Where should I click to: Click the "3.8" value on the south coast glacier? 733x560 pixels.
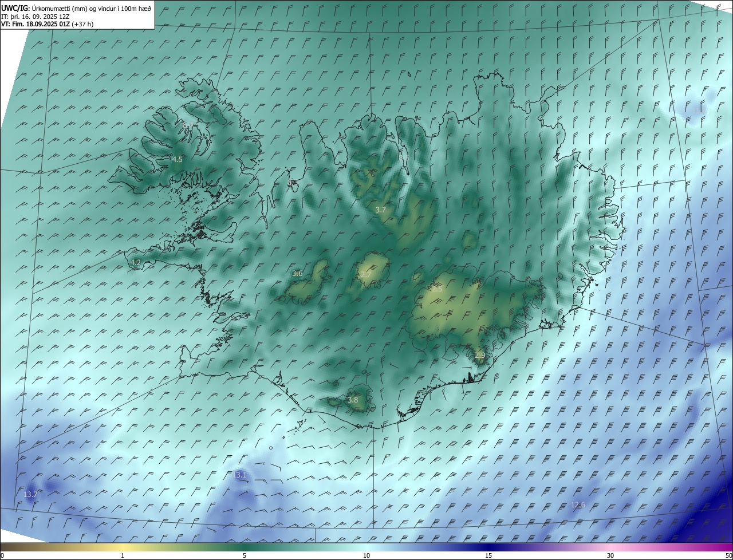353,400
